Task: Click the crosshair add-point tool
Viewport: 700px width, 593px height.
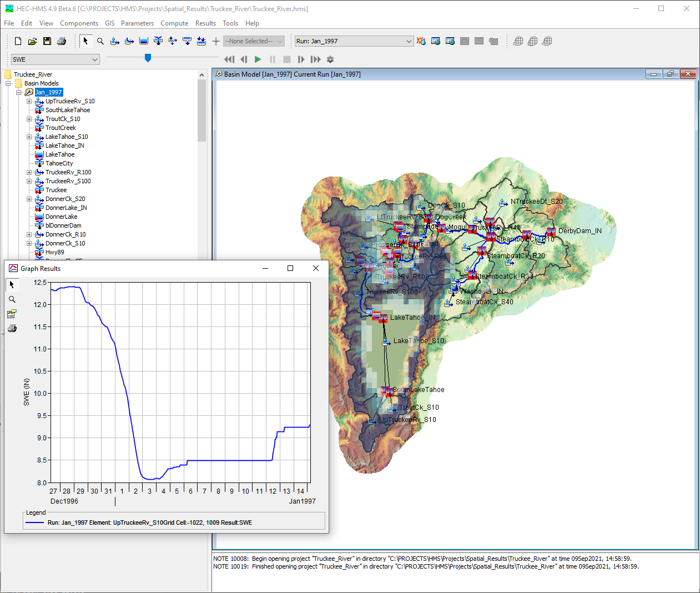Action: (216, 41)
